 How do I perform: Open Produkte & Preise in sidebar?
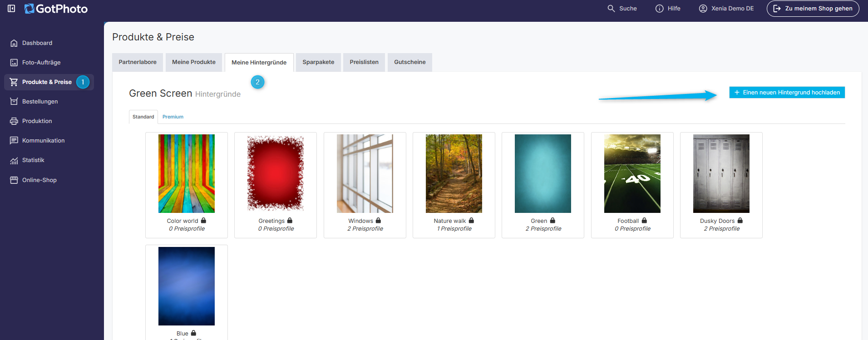pyautogui.click(x=49, y=82)
